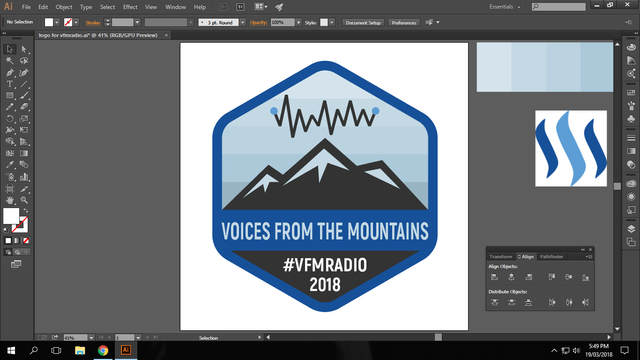Swap fill and stroke colors
640x360 pixels.
click(26, 211)
